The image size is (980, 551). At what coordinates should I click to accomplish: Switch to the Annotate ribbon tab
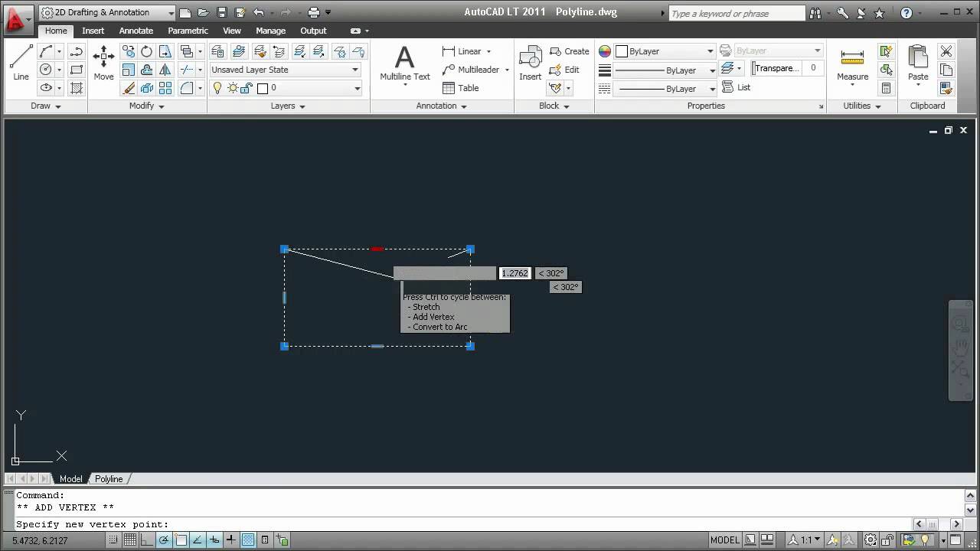136,31
